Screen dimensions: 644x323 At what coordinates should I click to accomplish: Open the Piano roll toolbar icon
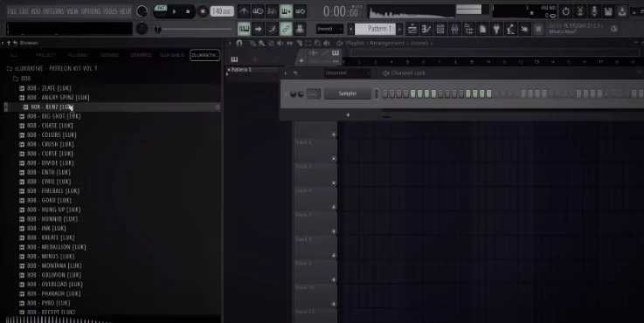[x=426, y=29]
